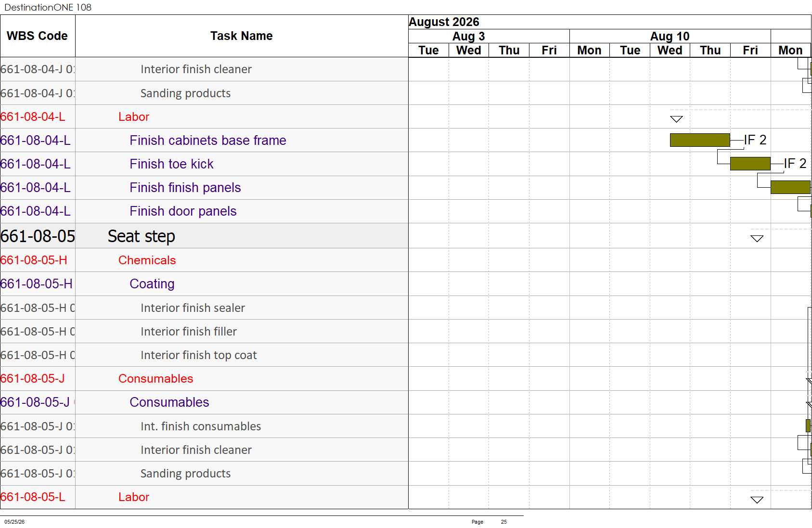812x528 pixels.
Task: Click the page number 25 footer
Action: (503, 522)
